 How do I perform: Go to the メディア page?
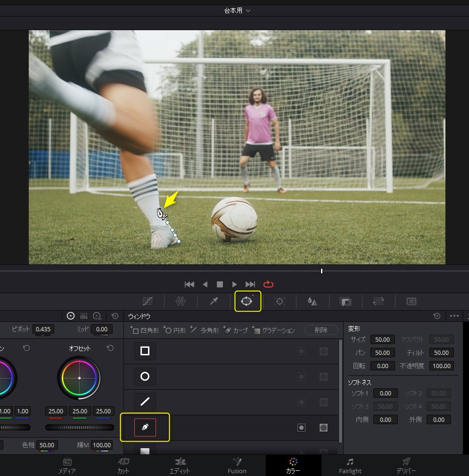click(67, 465)
